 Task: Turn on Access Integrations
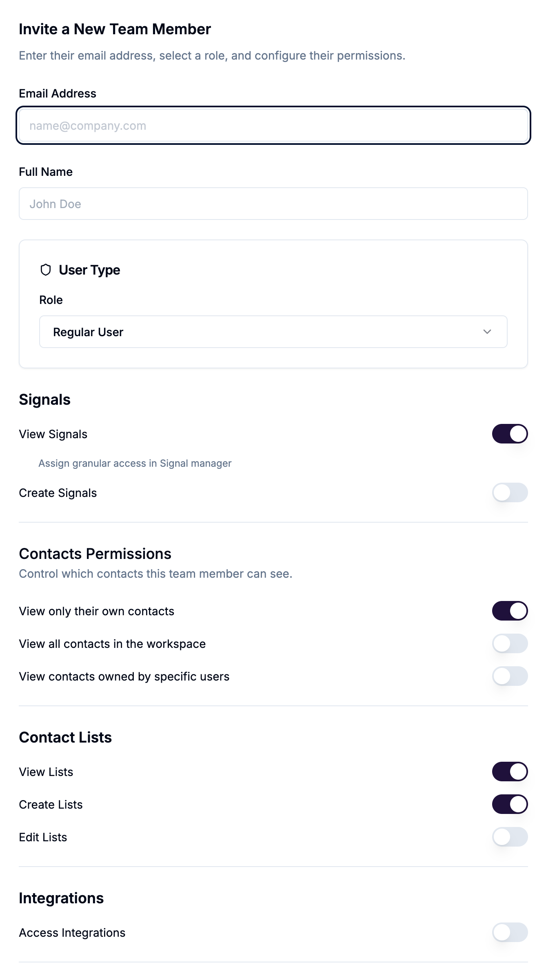510,932
